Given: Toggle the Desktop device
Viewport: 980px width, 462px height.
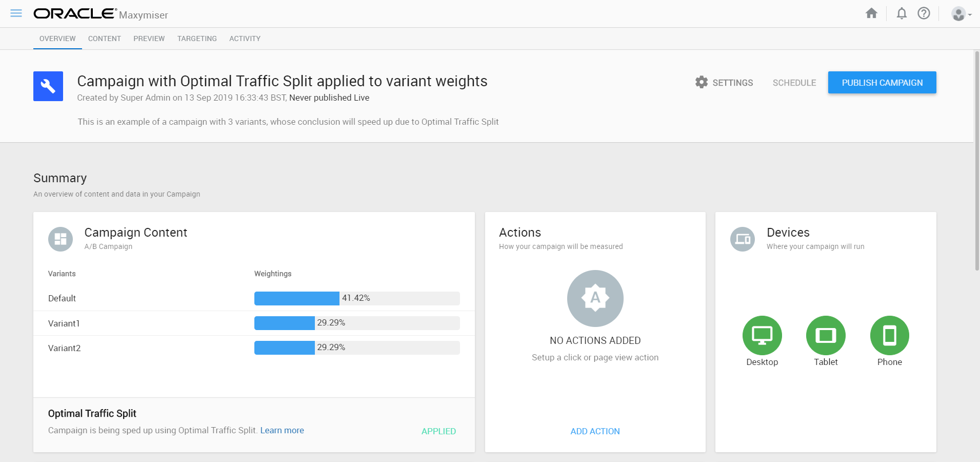Looking at the screenshot, I should pos(762,336).
